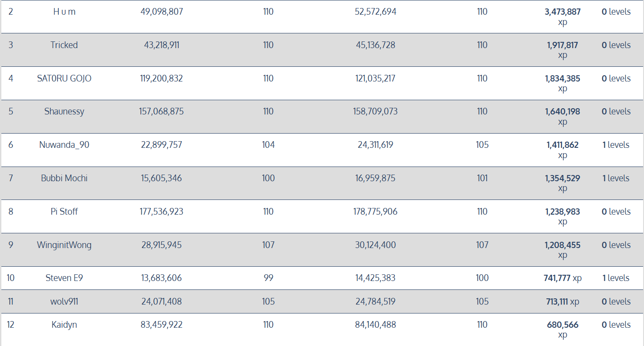The width and height of the screenshot is (644, 346).
Task: Open player H u m's profile
Action: (x=64, y=12)
